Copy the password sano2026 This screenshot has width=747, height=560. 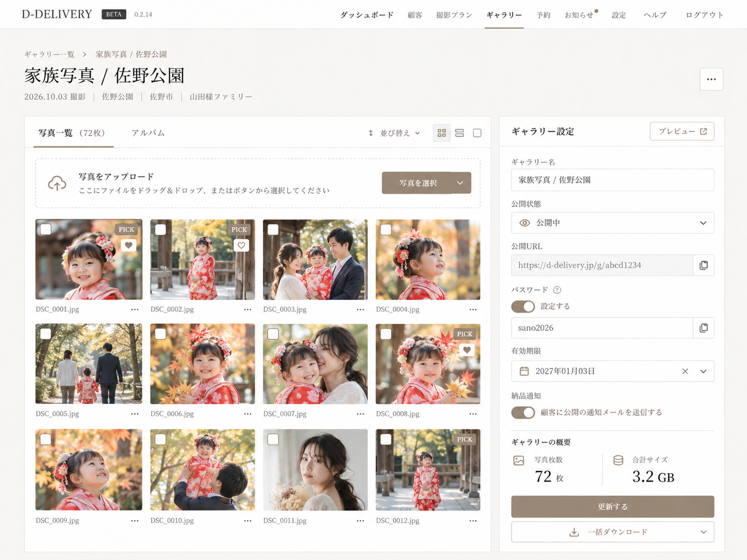coord(703,328)
